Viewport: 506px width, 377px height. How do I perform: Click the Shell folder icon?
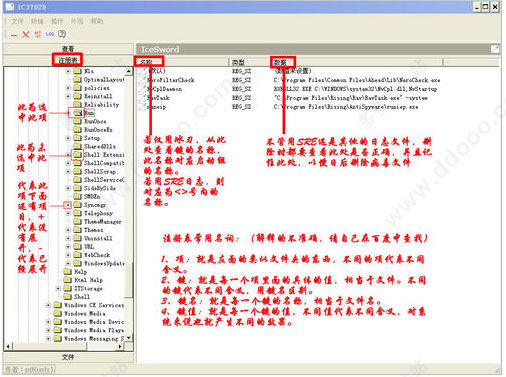click(68, 296)
